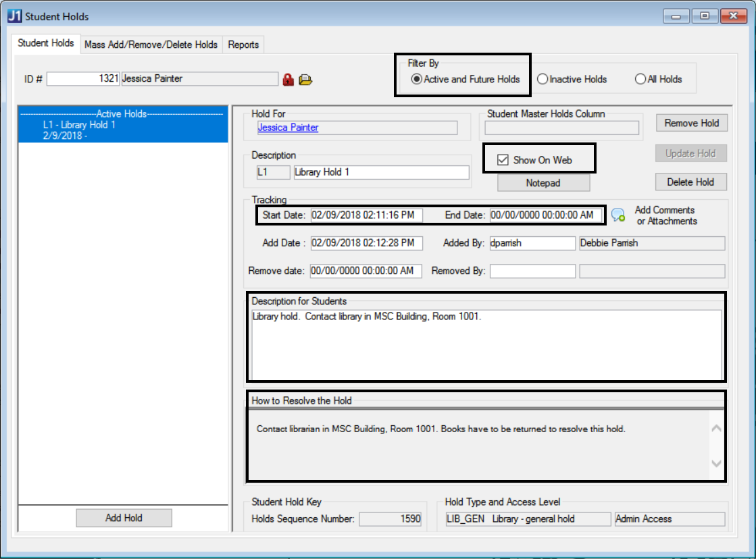756x559 pixels.
Task: Click the Add Hold button
Action: [x=124, y=518]
